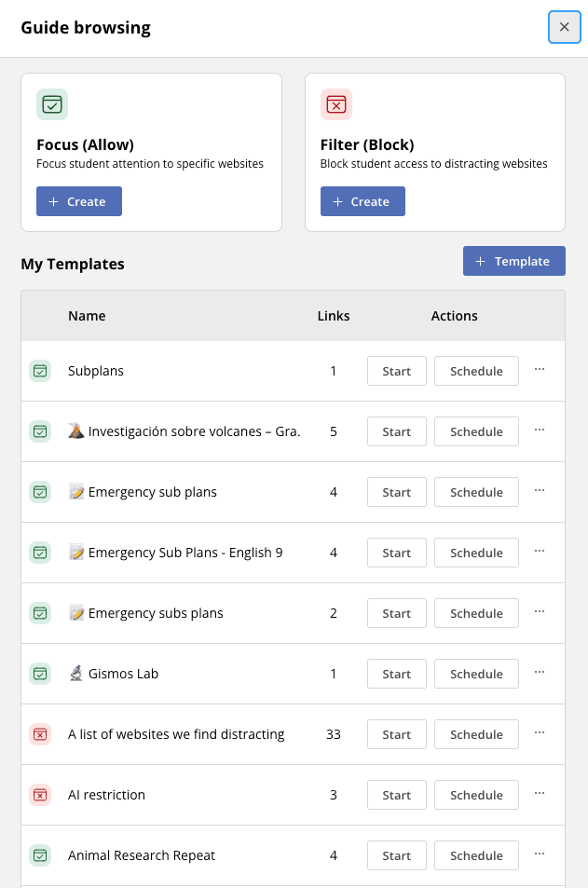The height and width of the screenshot is (888, 588).
Task: Open the three-dot menu for AI restriction
Action: [x=540, y=794]
